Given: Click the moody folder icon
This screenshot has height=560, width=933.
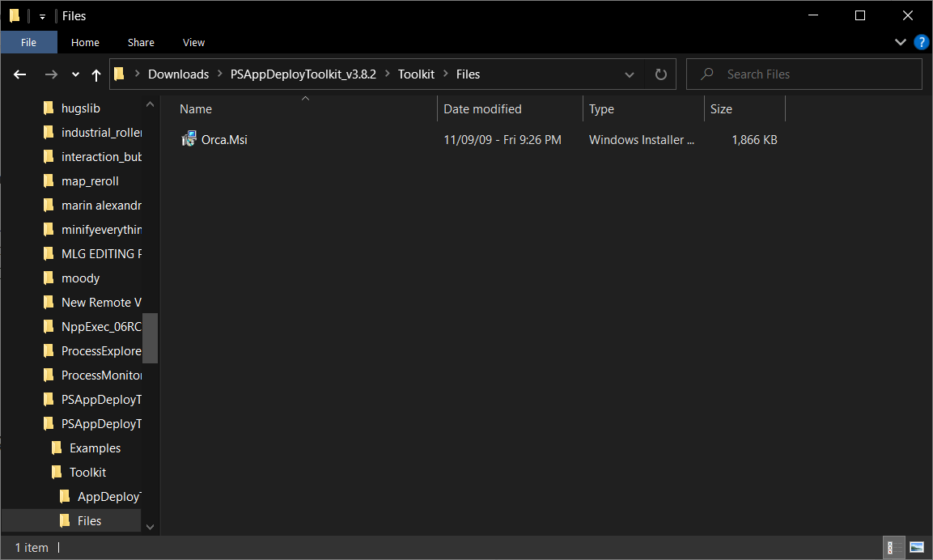Looking at the screenshot, I should pyautogui.click(x=49, y=278).
